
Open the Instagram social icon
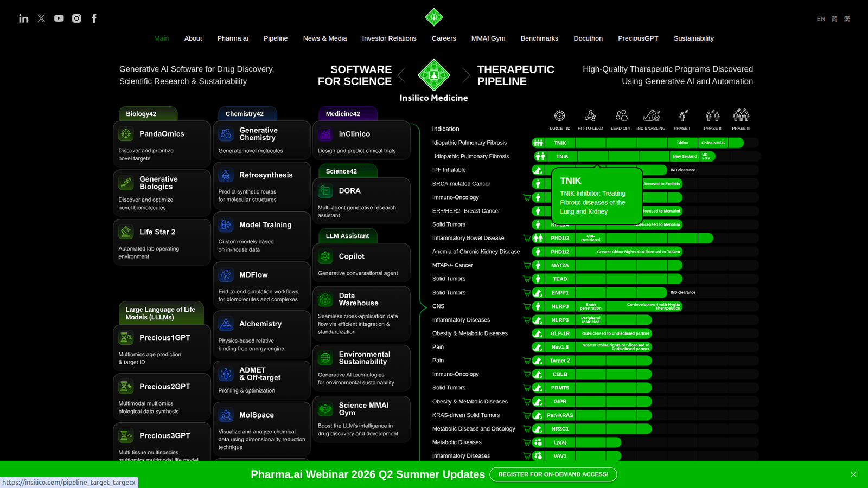(76, 18)
